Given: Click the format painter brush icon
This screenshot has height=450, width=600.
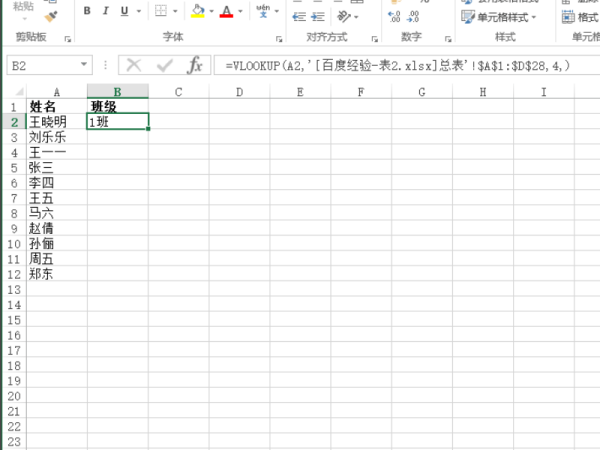Looking at the screenshot, I should point(51,17).
